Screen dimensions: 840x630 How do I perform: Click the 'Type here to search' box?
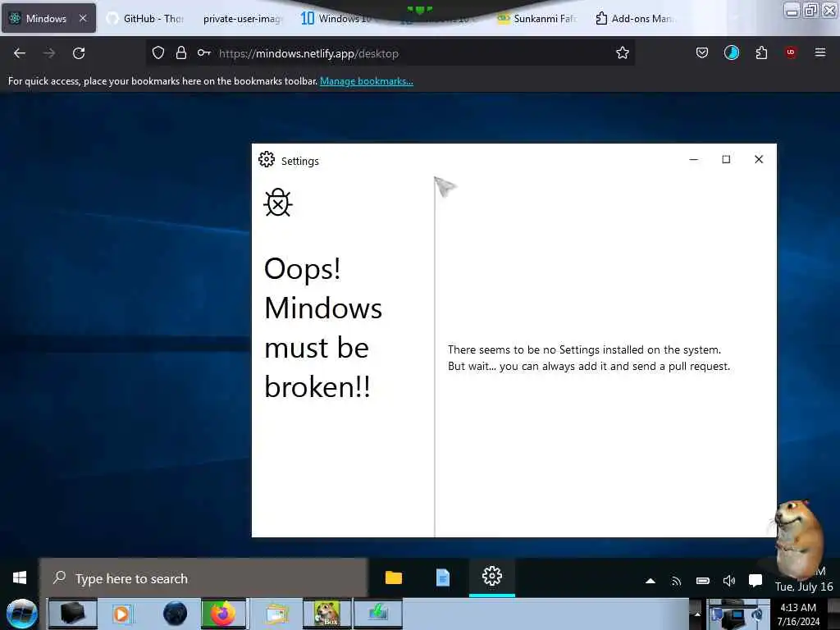click(x=203, y=578)
